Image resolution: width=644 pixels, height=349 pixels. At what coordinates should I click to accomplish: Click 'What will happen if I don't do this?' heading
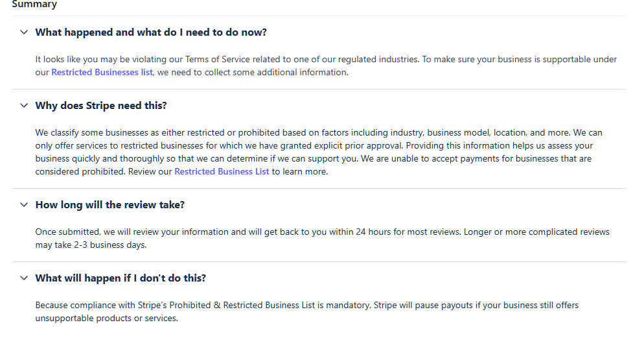121,278
